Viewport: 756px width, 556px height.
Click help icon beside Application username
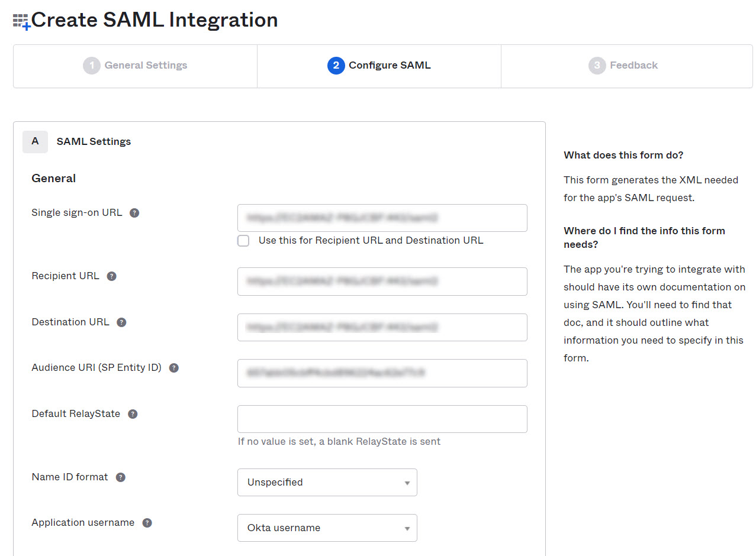[x=147, y=523]
